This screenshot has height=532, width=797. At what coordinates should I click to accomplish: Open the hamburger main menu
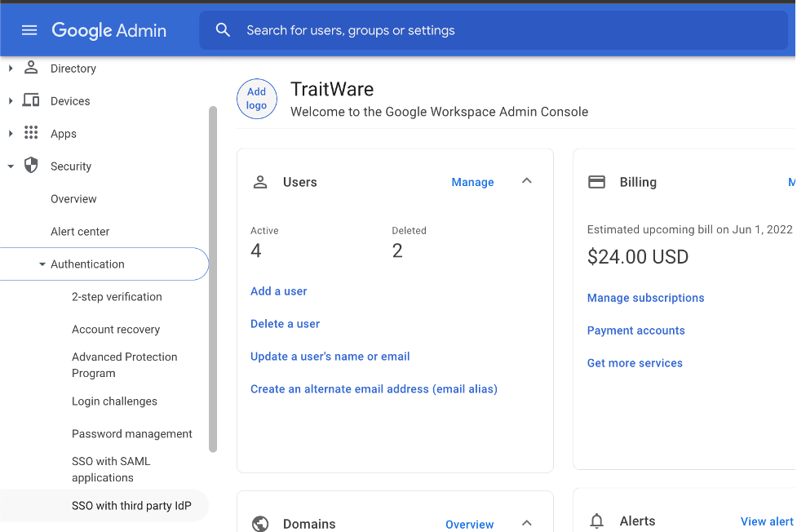29,30
